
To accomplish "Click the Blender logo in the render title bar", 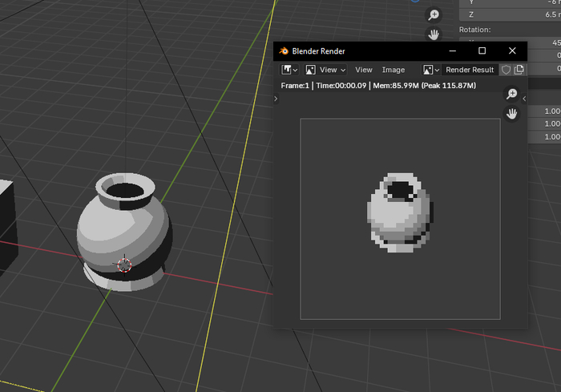I will tap(284, 51).
